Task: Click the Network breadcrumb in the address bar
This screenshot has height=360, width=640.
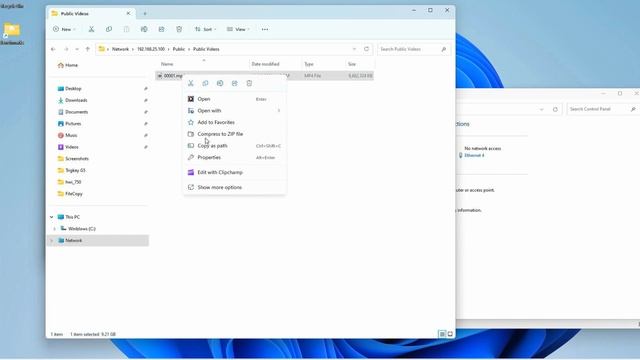Action: (120, 49)
